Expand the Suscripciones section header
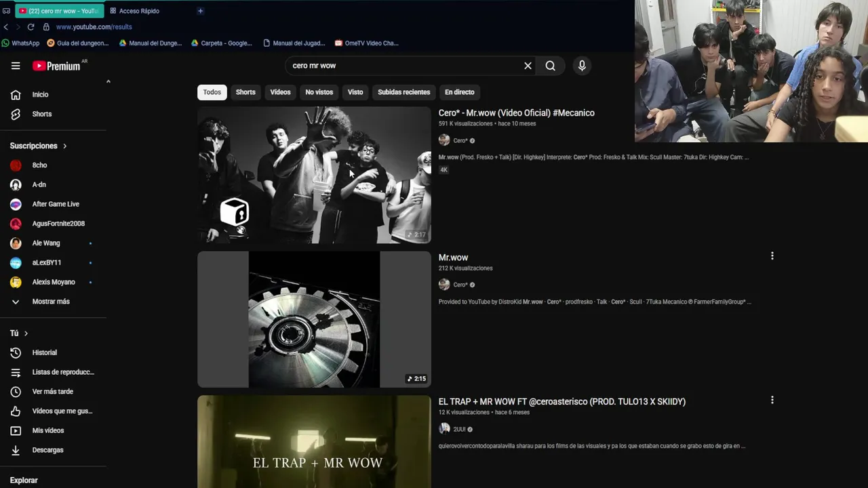The height and width of the screenshot is (488, 868). click(x=38, y=146)
